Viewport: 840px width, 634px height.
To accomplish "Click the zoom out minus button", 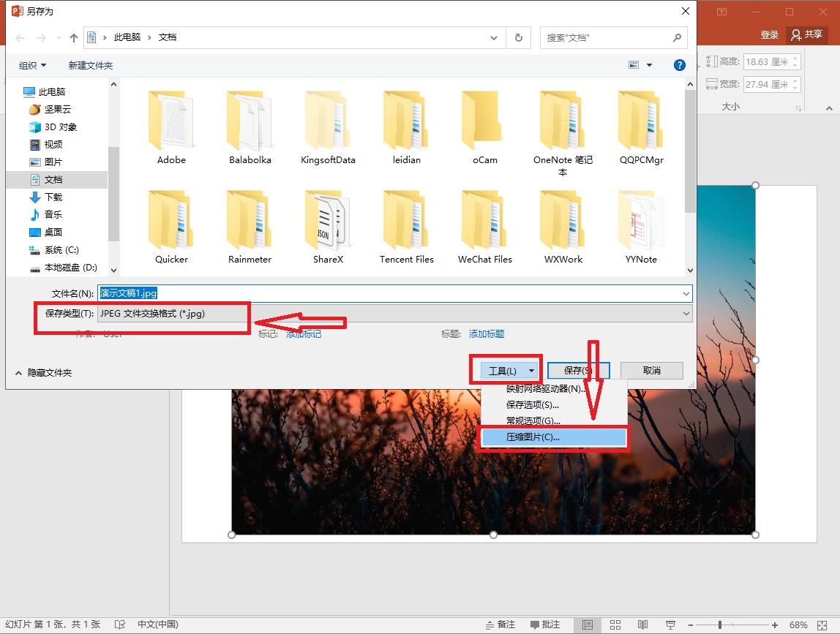I will [691, 625].
